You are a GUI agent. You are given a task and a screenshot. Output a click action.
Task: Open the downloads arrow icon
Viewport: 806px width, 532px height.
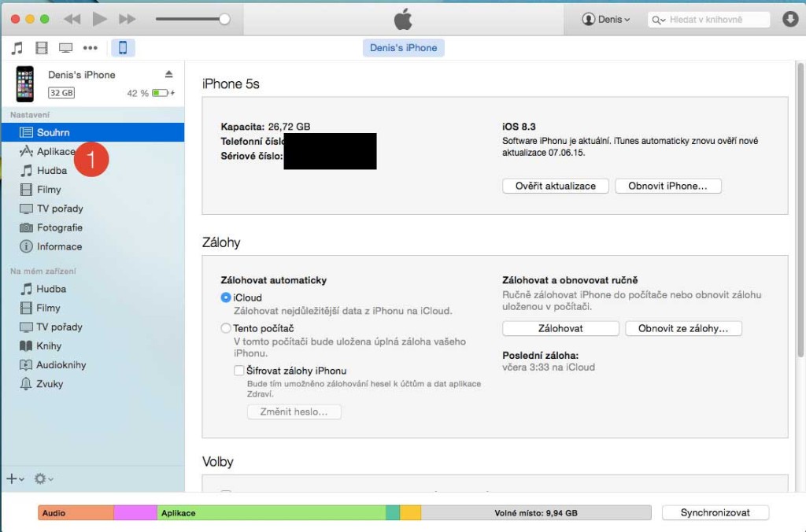click(x=790, y=20)
